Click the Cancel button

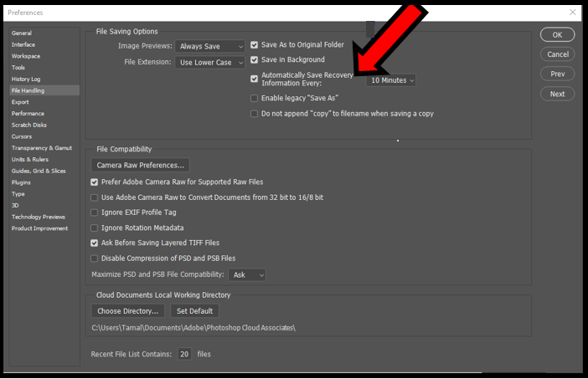click(x=557, y=54)
